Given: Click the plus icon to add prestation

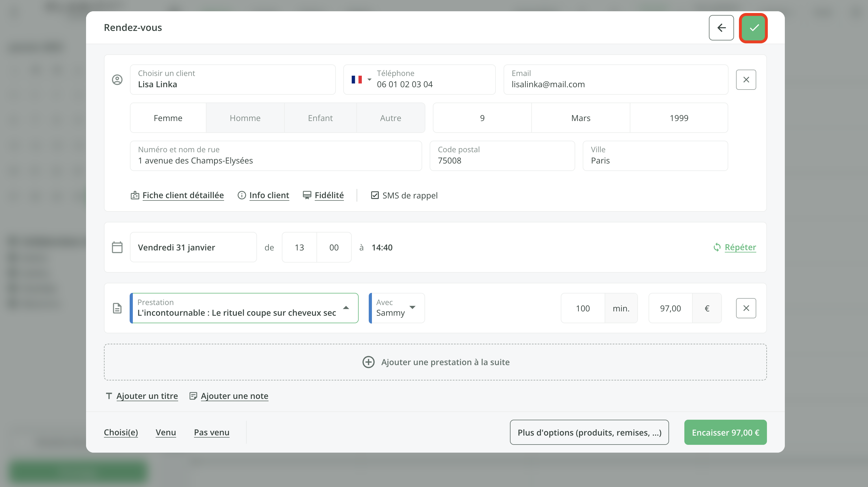Looking at the screenshot, I should 368,362.
